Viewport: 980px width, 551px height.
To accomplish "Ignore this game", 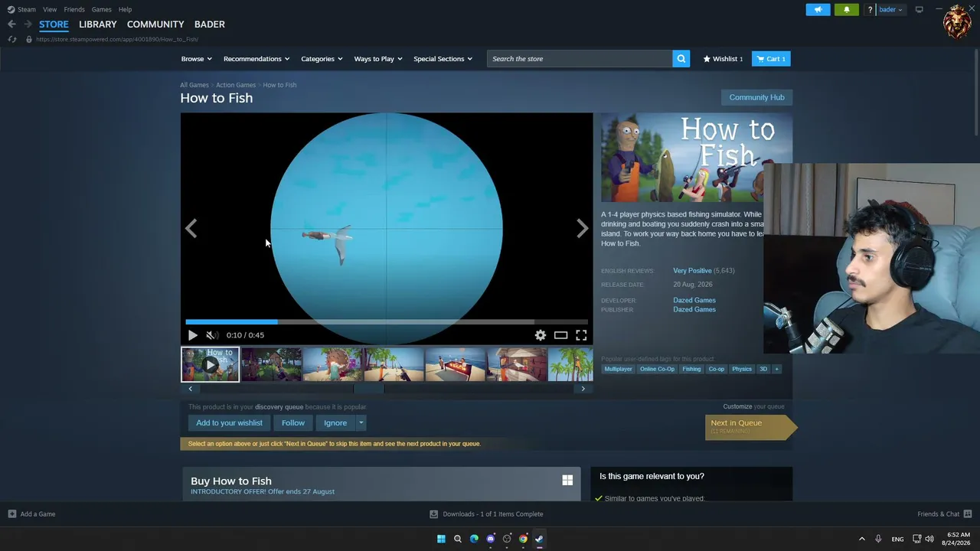I will 335,423.
